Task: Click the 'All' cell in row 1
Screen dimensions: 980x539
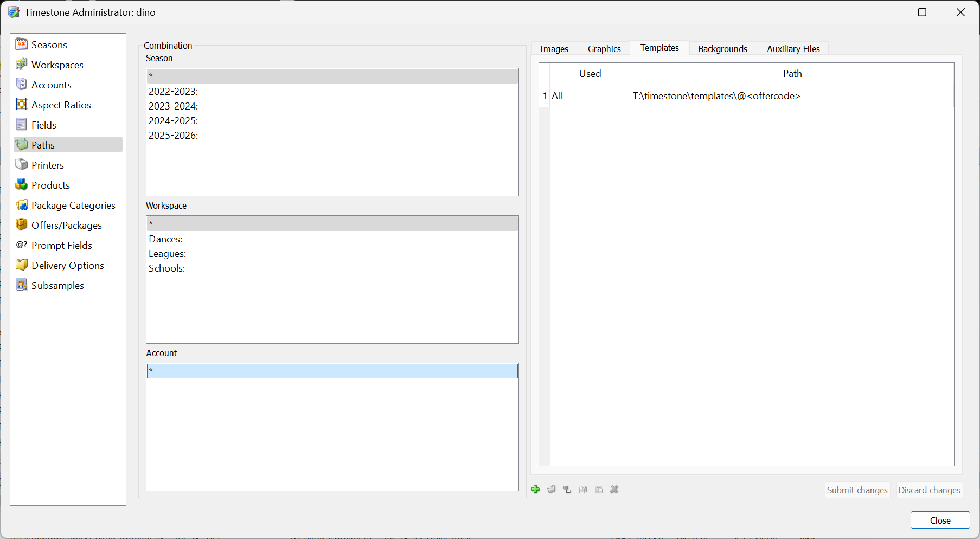Action: point(590,96)
